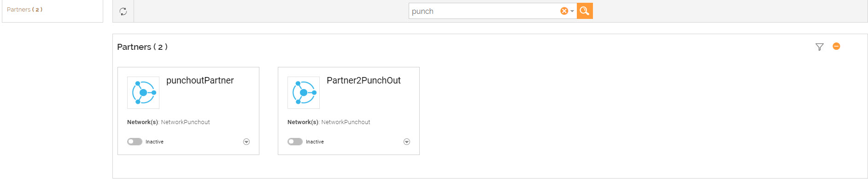
Task: Open the Partner2PunchOut name link
Action: [364, 80]
